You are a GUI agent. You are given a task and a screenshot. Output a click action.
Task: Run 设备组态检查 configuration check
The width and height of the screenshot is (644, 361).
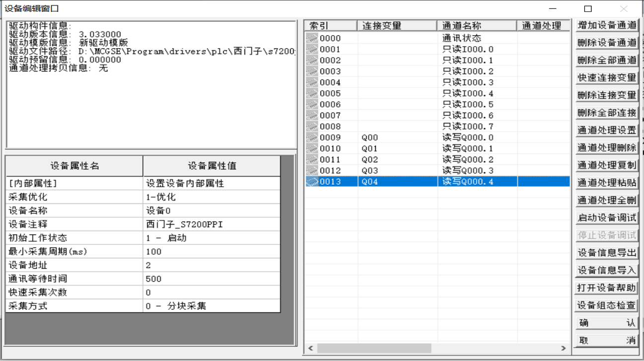tap(607, 305)
